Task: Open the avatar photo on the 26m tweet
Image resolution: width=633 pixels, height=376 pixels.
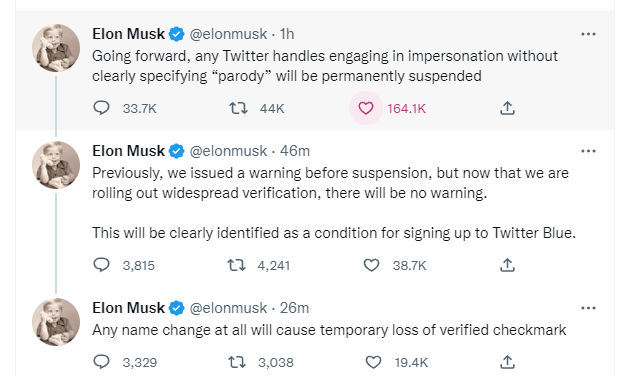Action: tap(56, 322)
